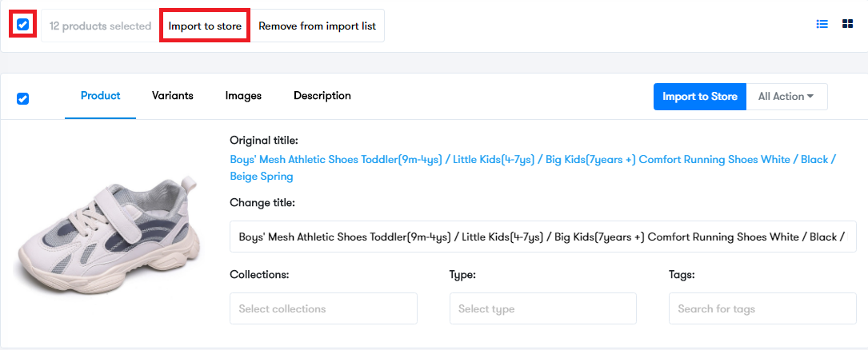Click the Search for tags field
Screen dimensions: 868x350
coord(762,308)
